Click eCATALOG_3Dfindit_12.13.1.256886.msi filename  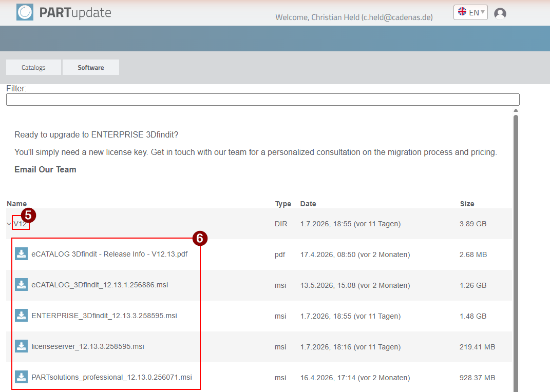[100, 285]
